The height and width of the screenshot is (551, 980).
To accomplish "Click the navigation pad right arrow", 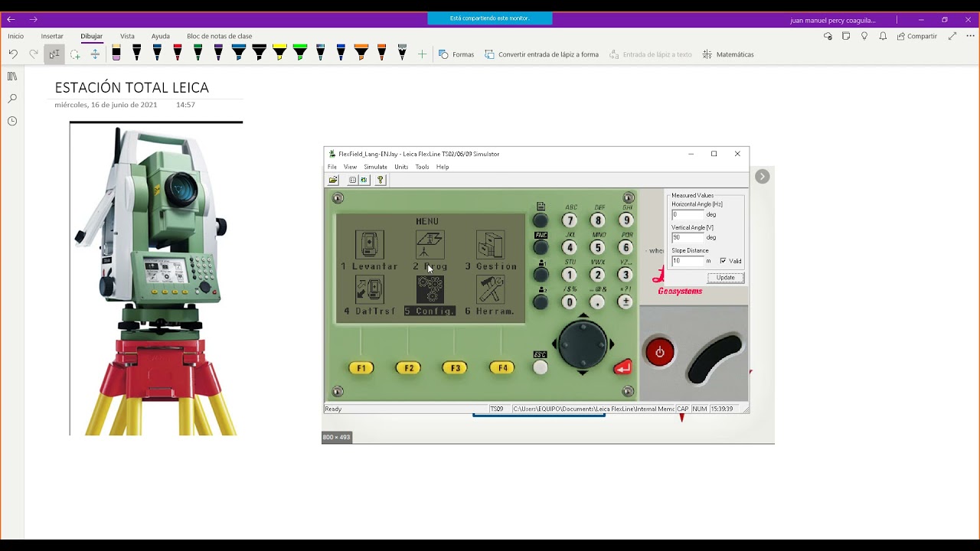I will (x=612, y=345).
